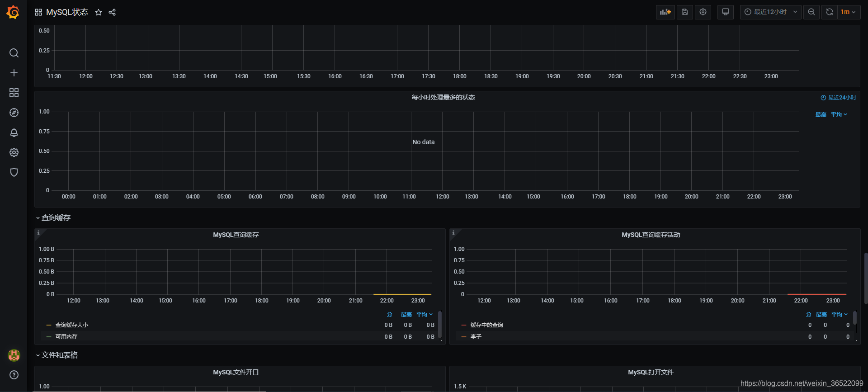This screenshot has height=392, width=868.
Task: Click the No data message
Action: pos(424,142)
